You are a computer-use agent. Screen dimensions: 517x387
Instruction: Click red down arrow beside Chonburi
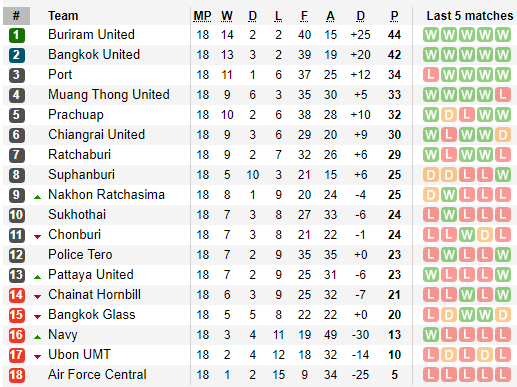(37, 237)
